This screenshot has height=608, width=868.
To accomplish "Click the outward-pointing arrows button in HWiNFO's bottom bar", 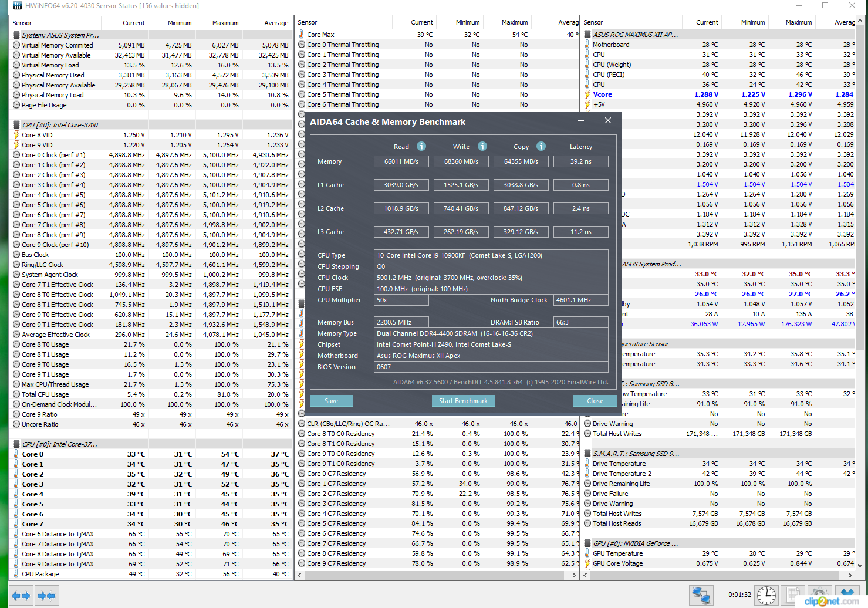I will (21, 596).
